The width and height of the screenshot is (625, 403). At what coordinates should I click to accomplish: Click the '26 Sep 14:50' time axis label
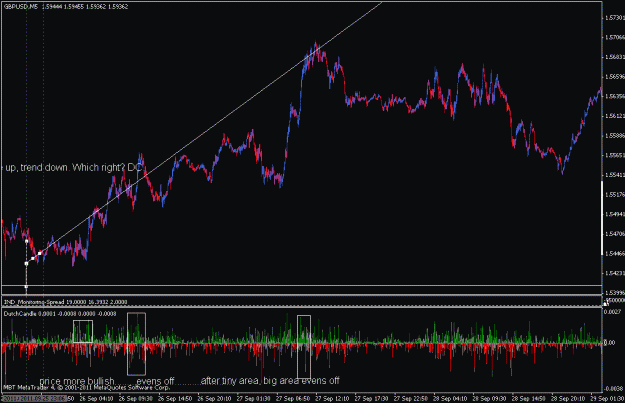tap(175, 399)
